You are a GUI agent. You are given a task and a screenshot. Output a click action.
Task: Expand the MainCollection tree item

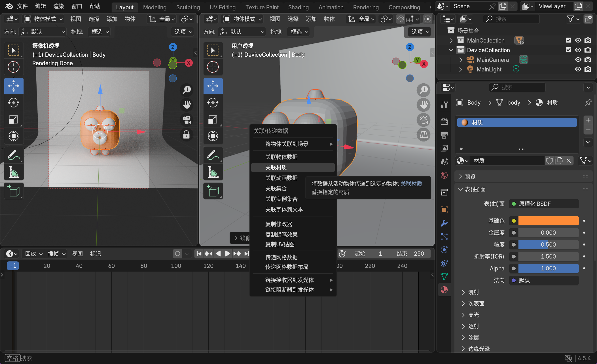(451, 41)
